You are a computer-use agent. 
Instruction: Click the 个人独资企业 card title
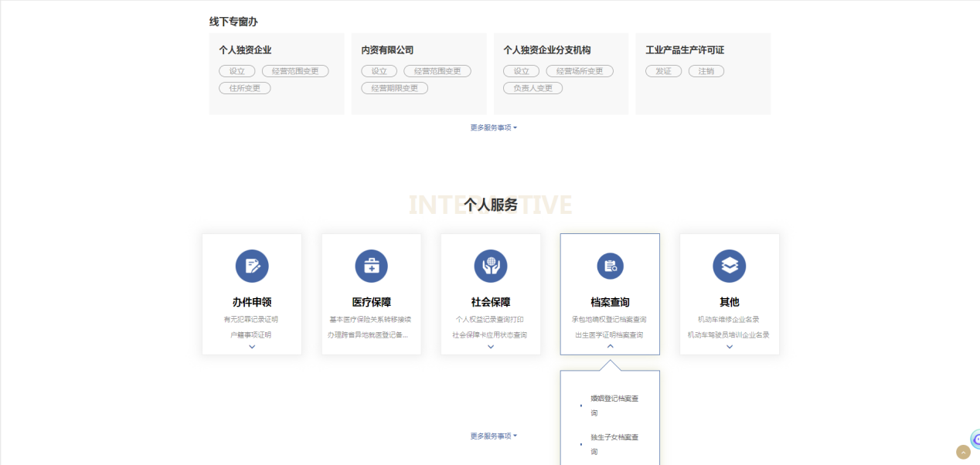245,50
